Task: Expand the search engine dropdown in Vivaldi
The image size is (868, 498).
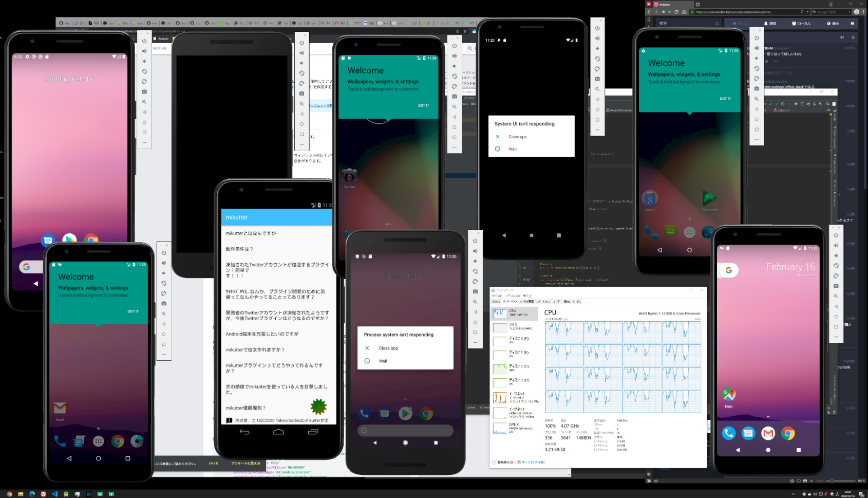Action: coord(849,12)
